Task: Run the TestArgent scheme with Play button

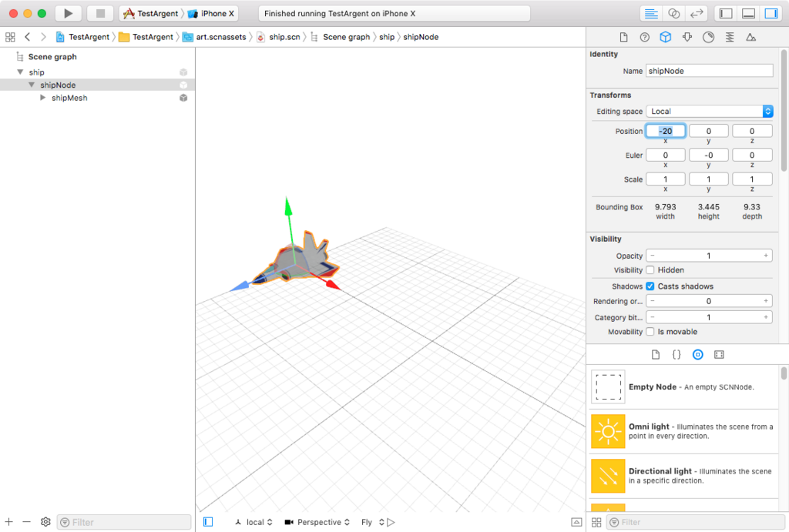Action: 68,14
